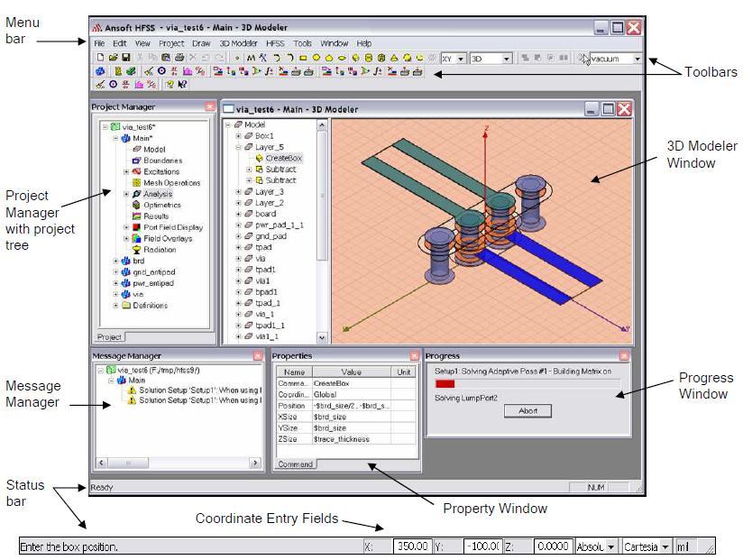This screenshot has width=752, height=560.
Task: Click the Copy toolbar icon
Action: [x=152, y=58]
